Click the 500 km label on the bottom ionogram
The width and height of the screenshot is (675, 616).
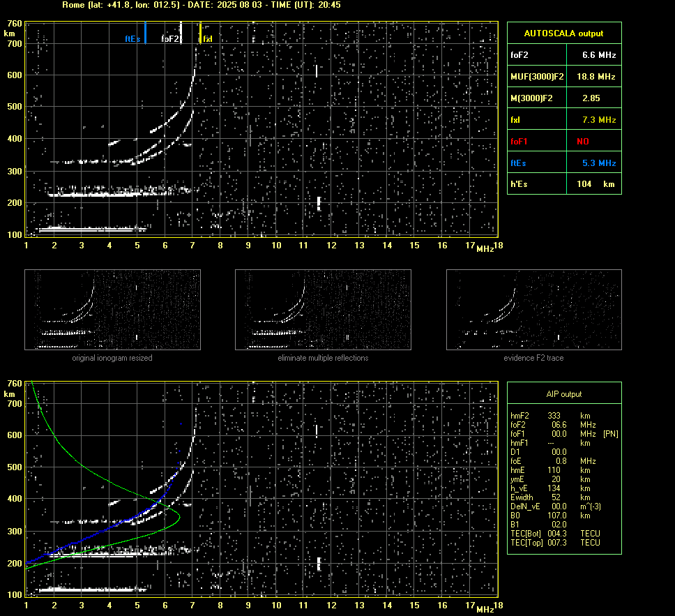pyautogui.click(x=14, y=467)
